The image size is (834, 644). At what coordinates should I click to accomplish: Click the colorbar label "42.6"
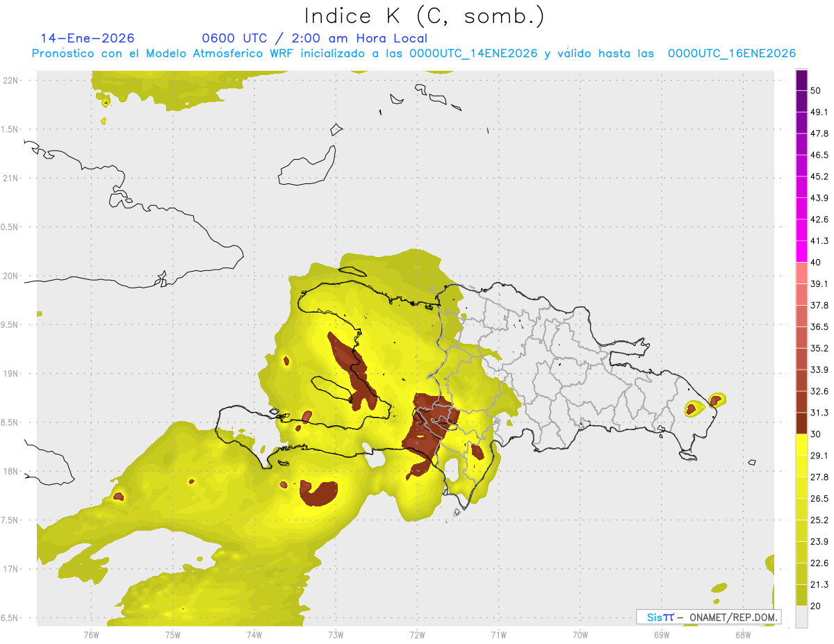(x=819, y=220)
